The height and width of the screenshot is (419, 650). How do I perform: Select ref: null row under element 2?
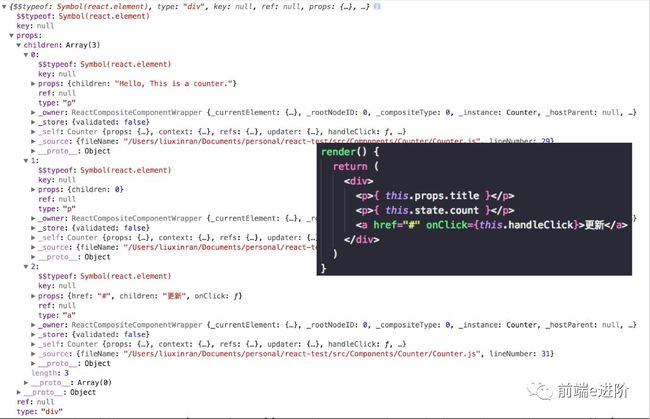click(x=57, y=305)
